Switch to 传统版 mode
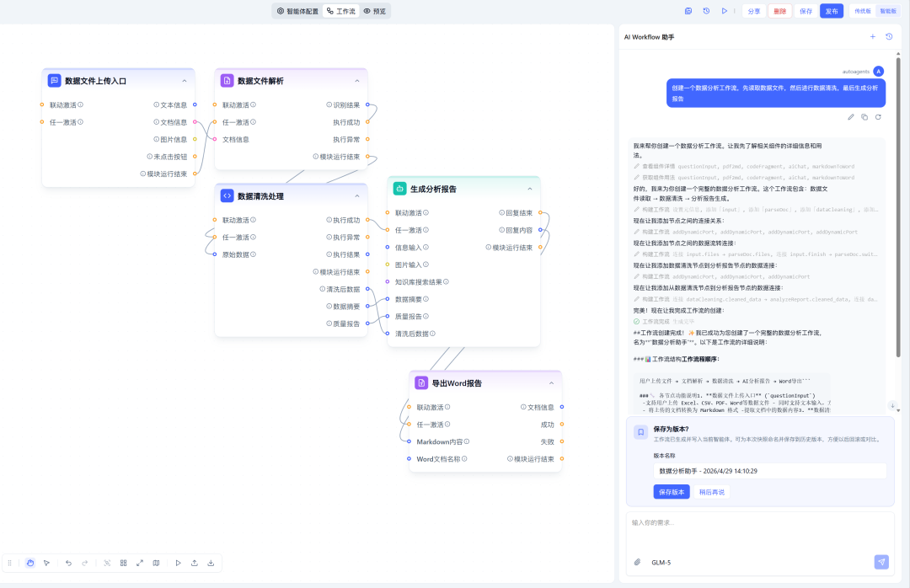 (x=863, y=11)
